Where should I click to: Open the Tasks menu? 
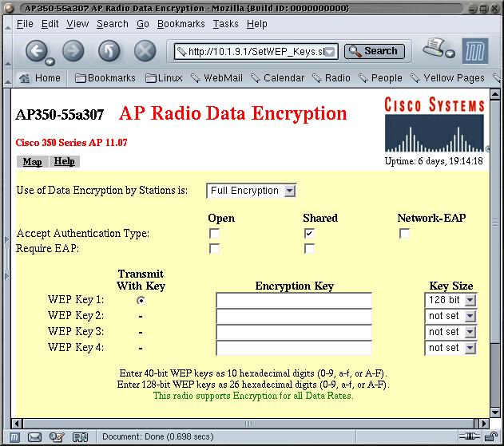226,24
